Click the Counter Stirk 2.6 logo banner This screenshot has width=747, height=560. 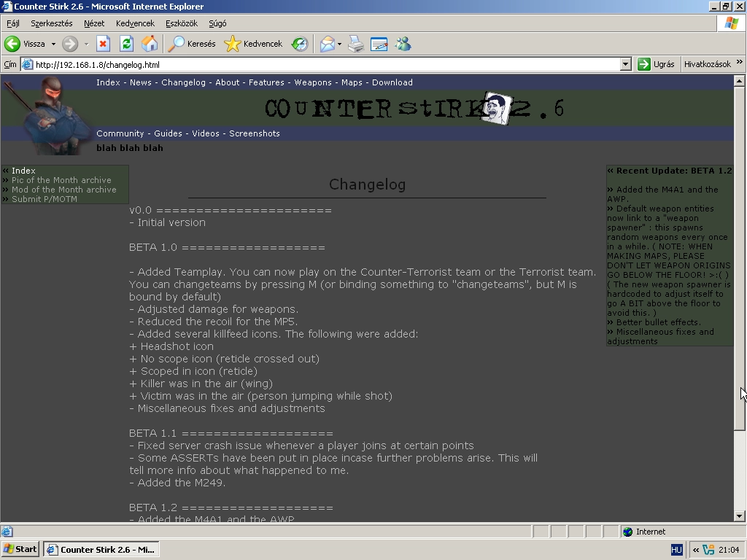pos(414,108)
